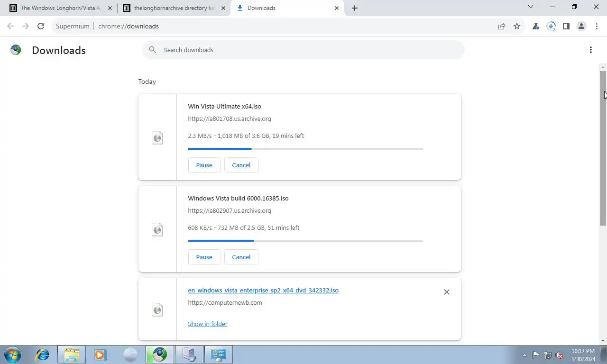Open the tab search chevron
The width and height of the screenshot is (607, 364).
(531, 7)
